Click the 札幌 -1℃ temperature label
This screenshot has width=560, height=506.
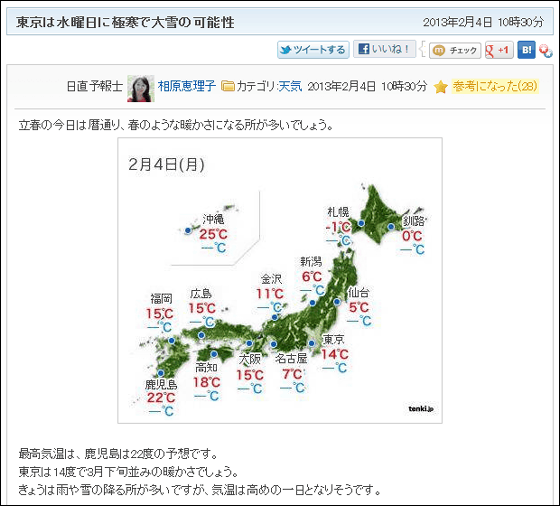pos(338,227)
